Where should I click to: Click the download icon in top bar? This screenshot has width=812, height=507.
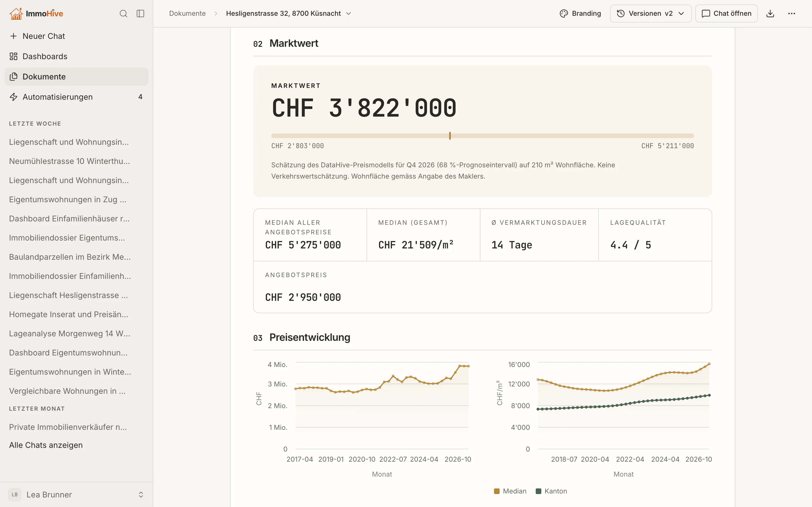pyautogui.click(x=770, y=14)
